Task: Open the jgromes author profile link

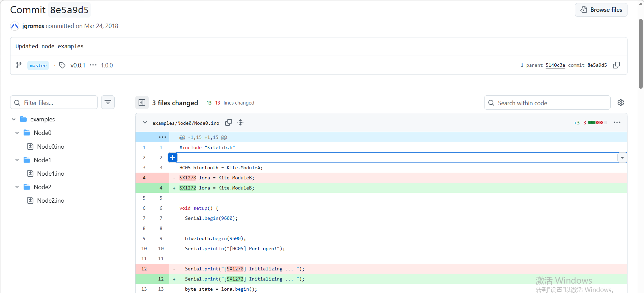Action: coord(33,26)
